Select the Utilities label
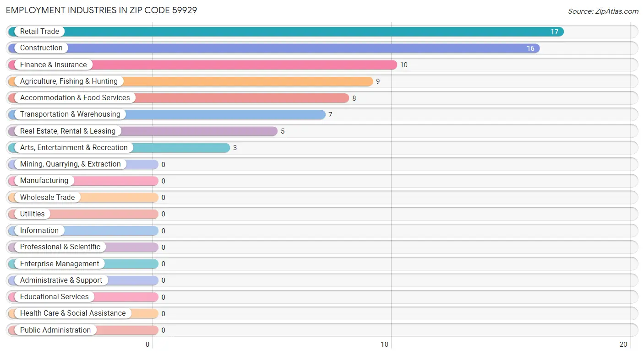The height and width of the screenshot is (355, 644). click(32, 214)
